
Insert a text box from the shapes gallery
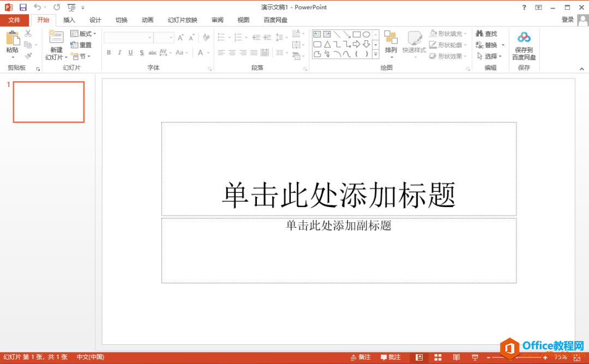click(x=317, y=34)
